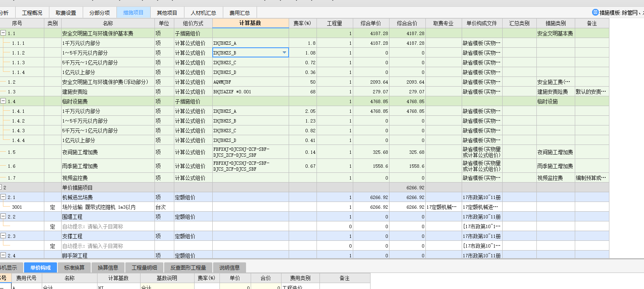The width and height of the screenshot is (644, 289).
Task: Click the 汇总类别 column header
Action: click(520, 23)
